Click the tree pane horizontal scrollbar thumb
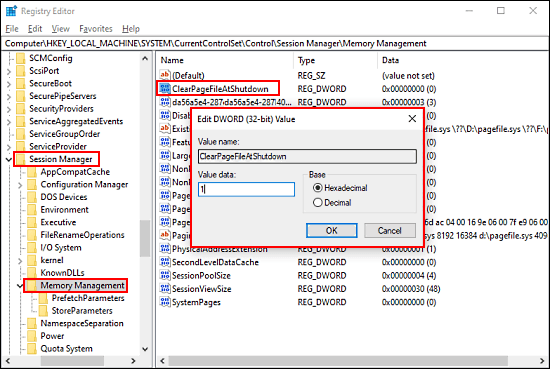The height and width of the screenshot is (369, 550). point(72,361)
